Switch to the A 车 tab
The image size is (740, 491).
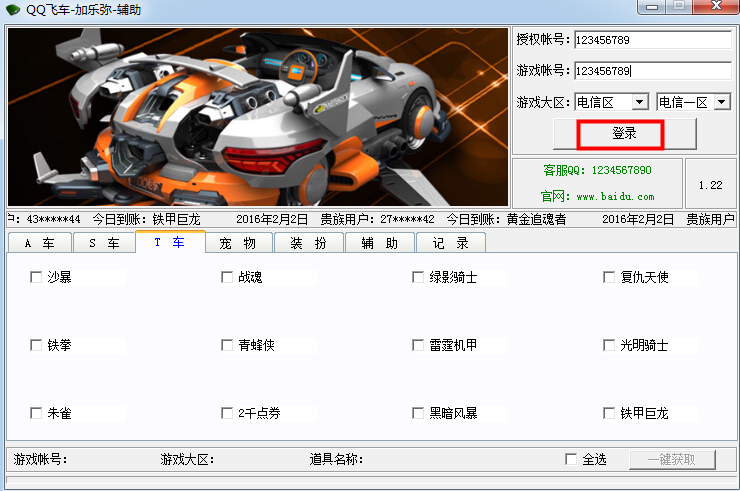coord(40,243)
